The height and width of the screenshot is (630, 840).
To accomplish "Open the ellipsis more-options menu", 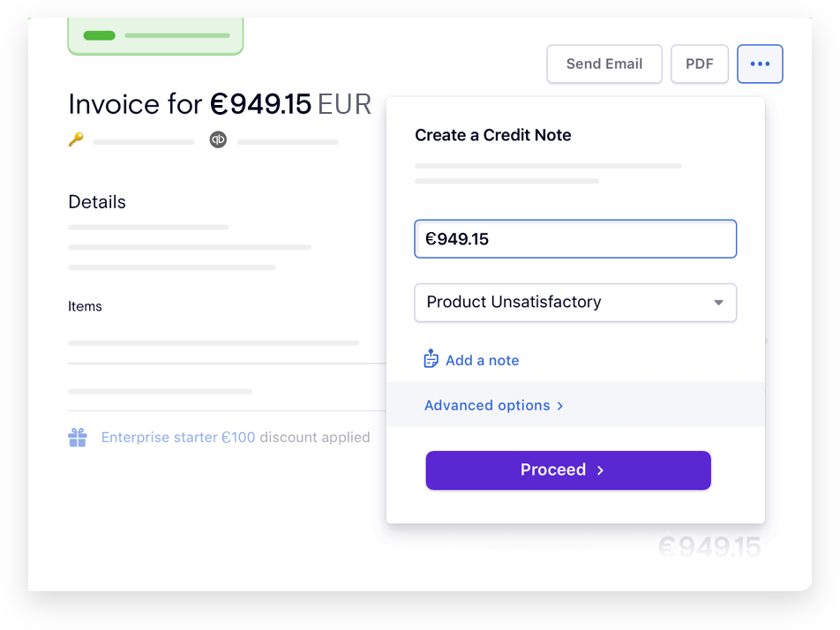I will coord(760,64).
